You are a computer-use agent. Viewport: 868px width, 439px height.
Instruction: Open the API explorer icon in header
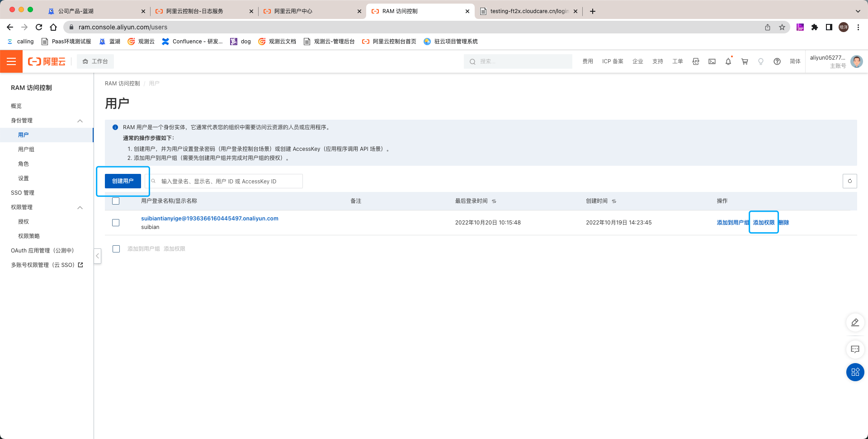696,61
